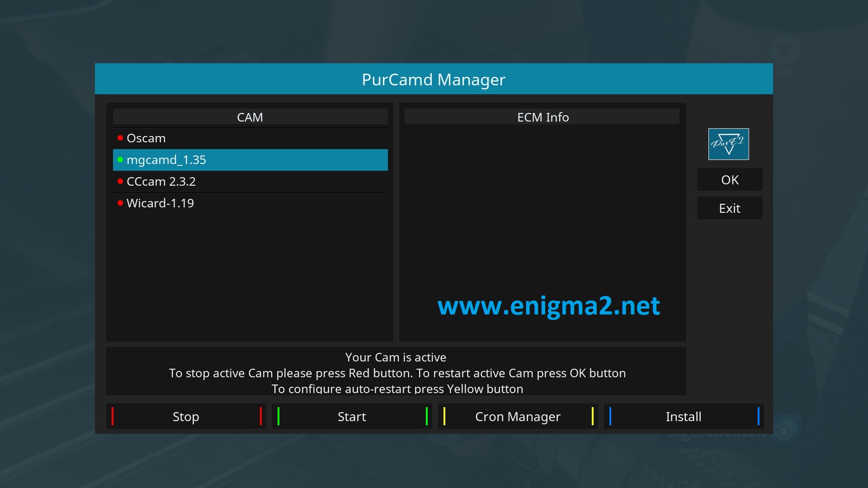The image size is (868, 488).
Task: Select mgcamd_1.35 from CAM list
Action: (250, 159)
